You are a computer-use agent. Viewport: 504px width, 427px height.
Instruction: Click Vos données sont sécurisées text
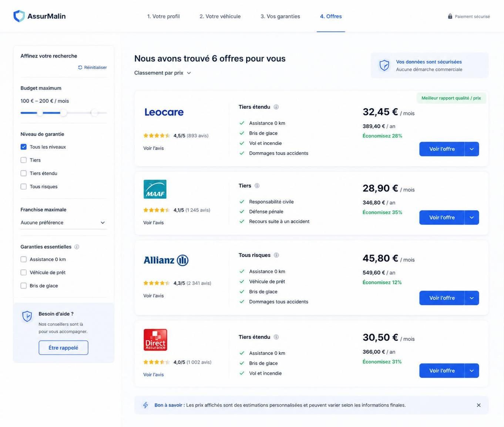click(x=429, y=62)
